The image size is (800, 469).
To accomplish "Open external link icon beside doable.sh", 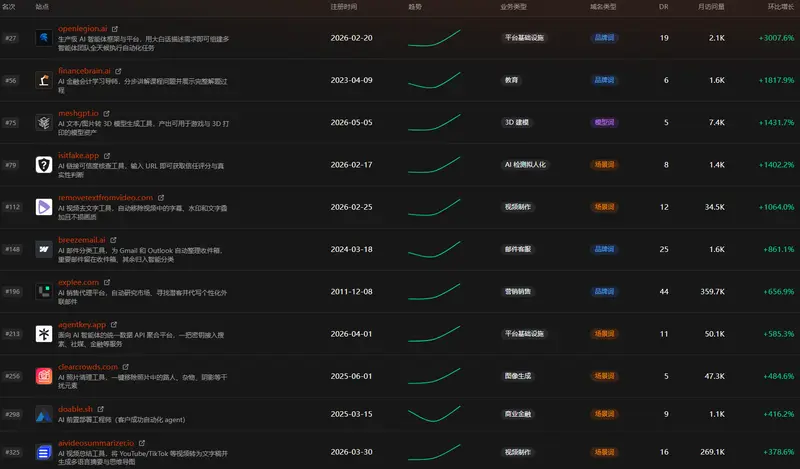I will click(x=101, y=409).
